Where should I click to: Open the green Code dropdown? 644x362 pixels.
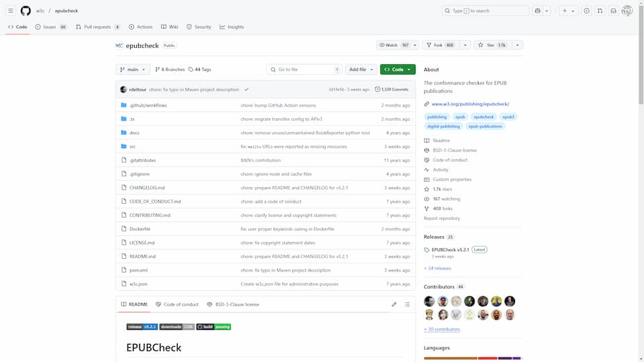coord(398,70)
